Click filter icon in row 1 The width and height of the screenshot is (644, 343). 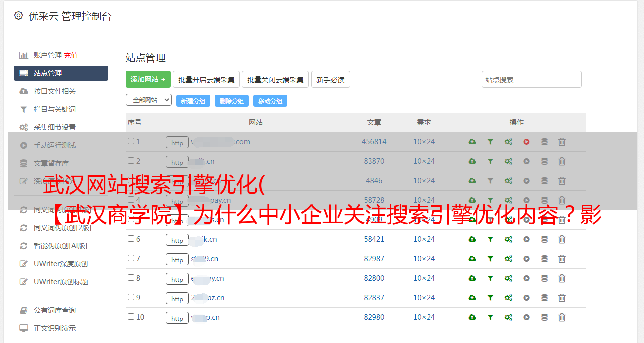pos(490,142)
